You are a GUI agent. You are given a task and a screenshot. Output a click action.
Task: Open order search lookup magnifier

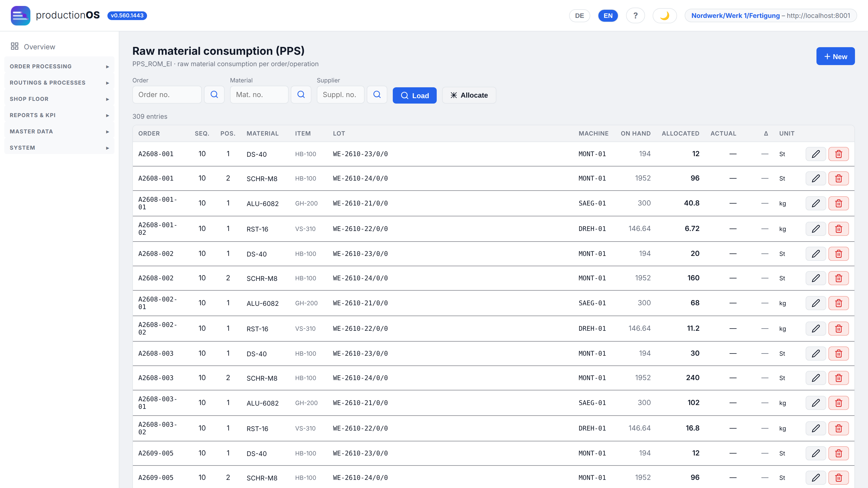214,95
